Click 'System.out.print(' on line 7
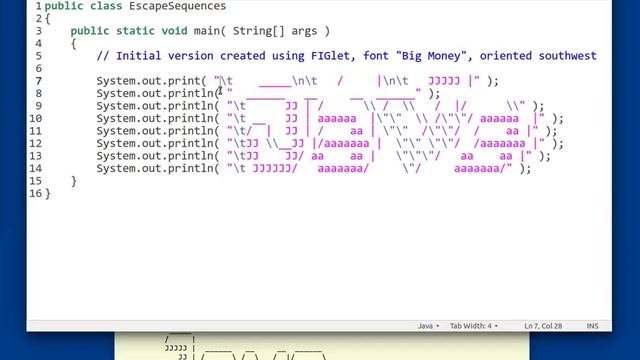 point(151,81)
